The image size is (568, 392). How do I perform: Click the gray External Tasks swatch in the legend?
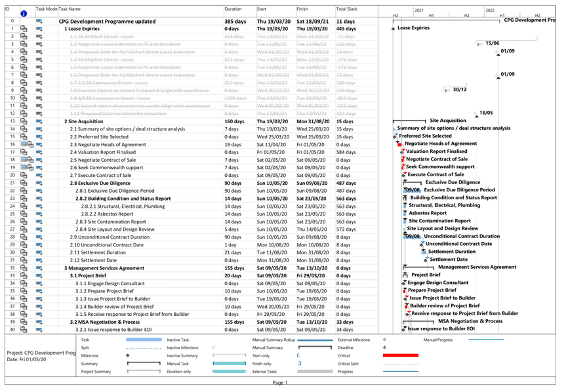pos(315,372)
